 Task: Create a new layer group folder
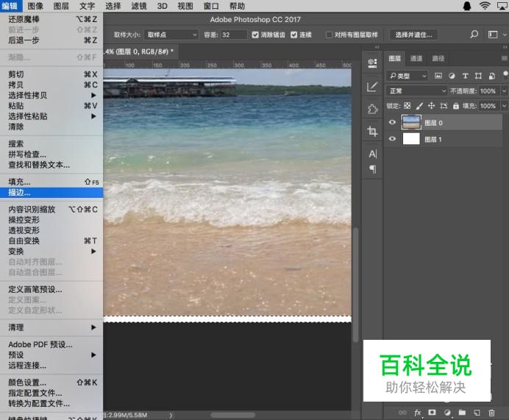pyautogui.click(x=462, y=413)
